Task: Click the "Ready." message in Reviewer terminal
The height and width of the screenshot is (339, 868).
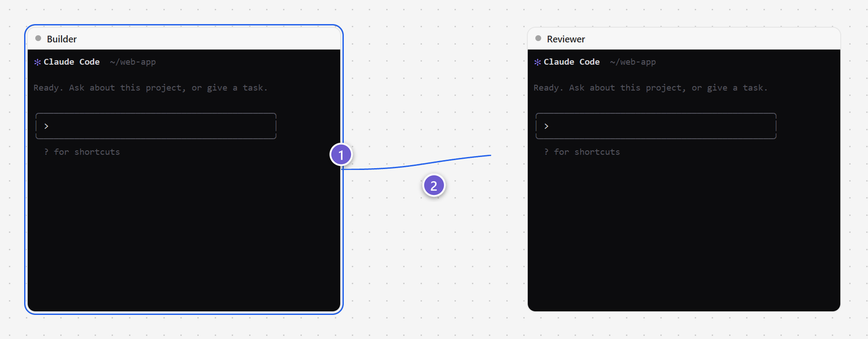Action: pyautogui.click(x=651, y=88)
